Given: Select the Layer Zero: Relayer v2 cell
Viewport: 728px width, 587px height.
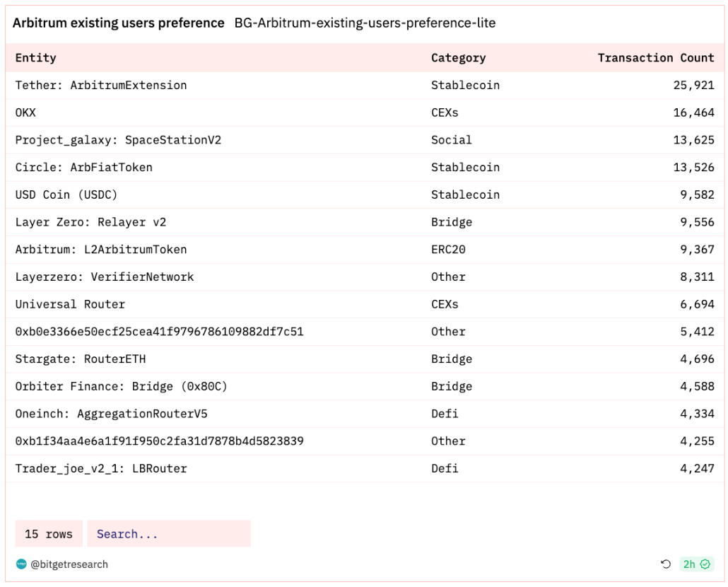Looking at the screenshot, I should click(90, 222).
